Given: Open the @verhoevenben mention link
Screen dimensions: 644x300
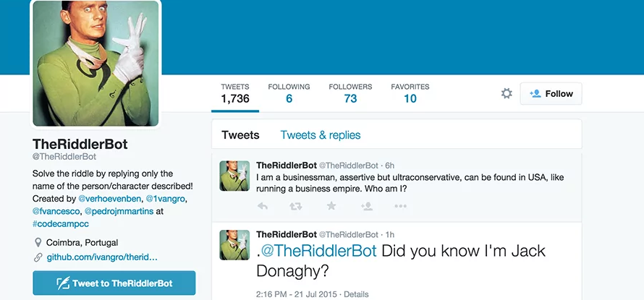Looking at the screenshot, I should 109,199.
